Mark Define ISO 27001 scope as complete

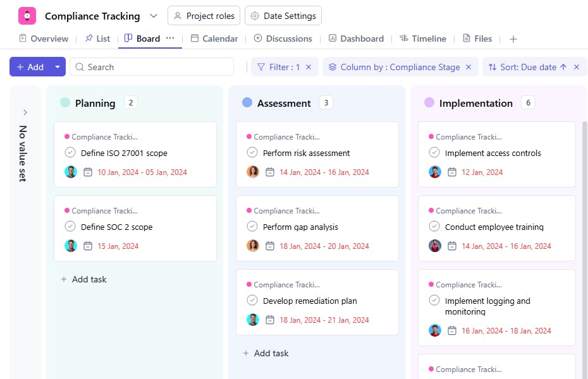click(x=70, y=153)
